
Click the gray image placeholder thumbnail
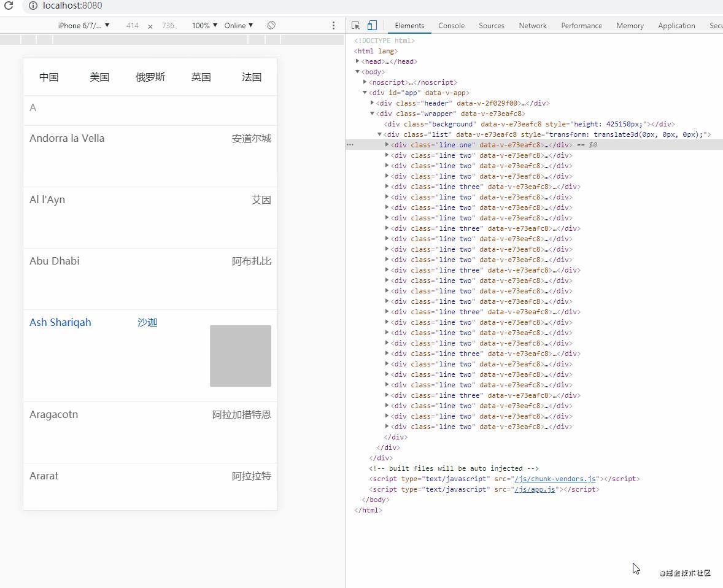click(x=241, y=356)
